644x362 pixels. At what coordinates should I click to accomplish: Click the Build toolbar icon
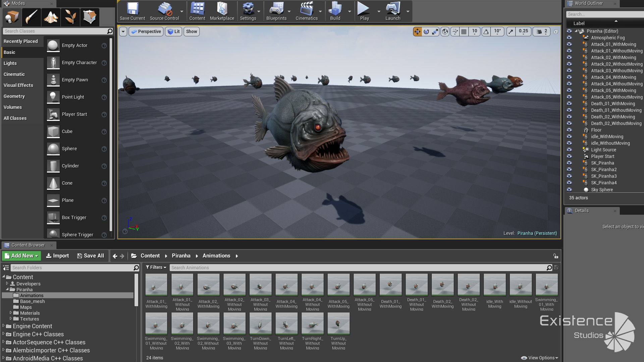pyautogui.click(x=335, y=11)
